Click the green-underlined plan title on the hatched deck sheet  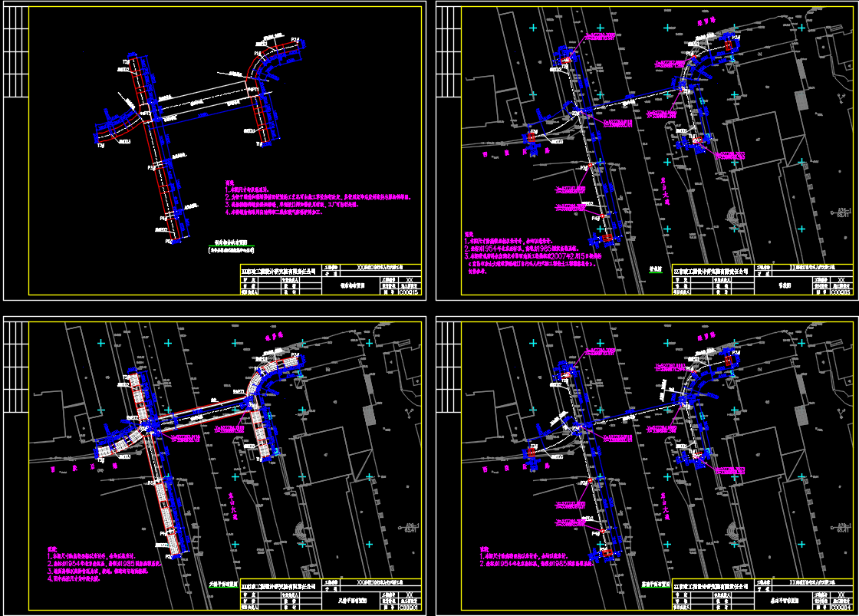click(224, 585)
